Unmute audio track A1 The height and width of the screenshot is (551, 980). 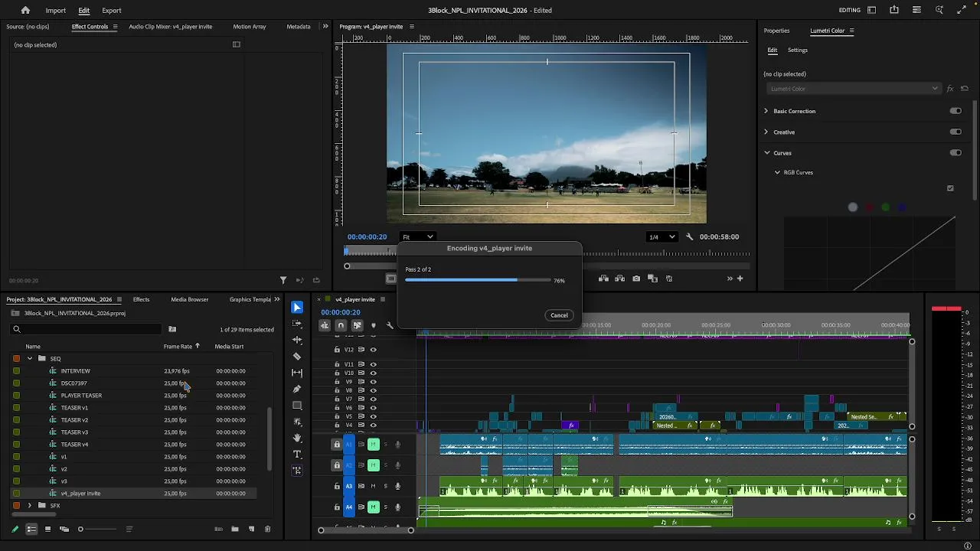pos(373,444)
